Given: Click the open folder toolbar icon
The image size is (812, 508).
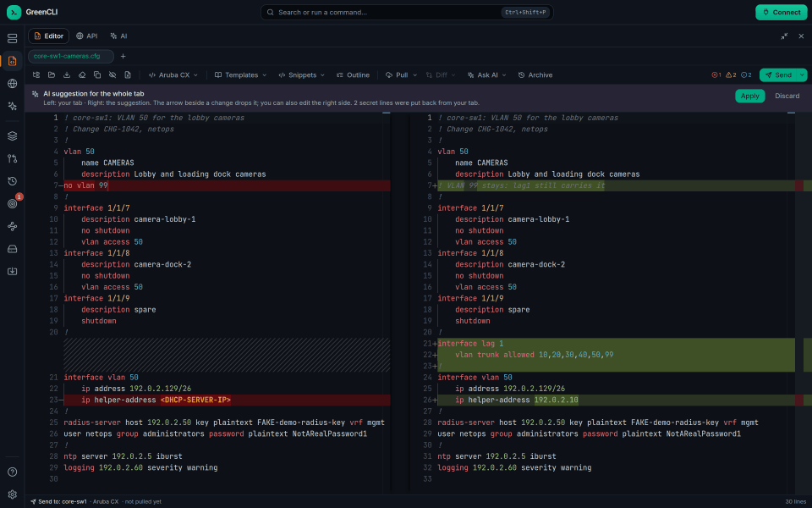Looking at the screenshot, I should [52, 75].
